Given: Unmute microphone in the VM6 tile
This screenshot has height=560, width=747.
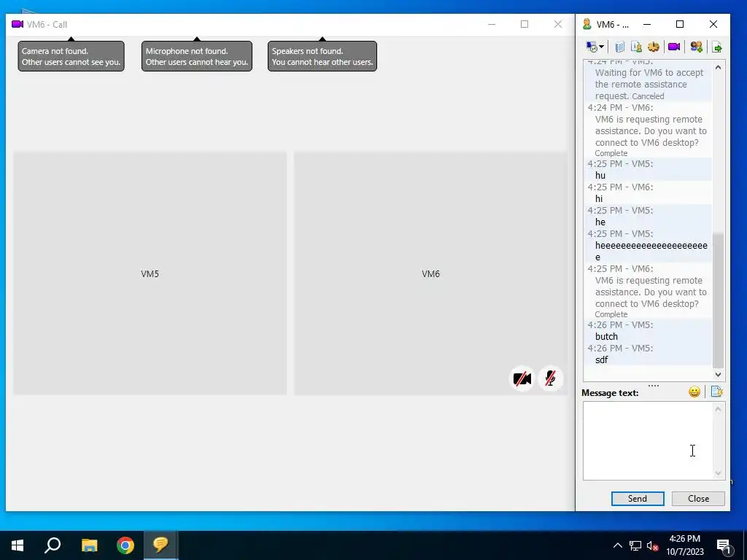Looking at the screenshot, I should point(550,379).
